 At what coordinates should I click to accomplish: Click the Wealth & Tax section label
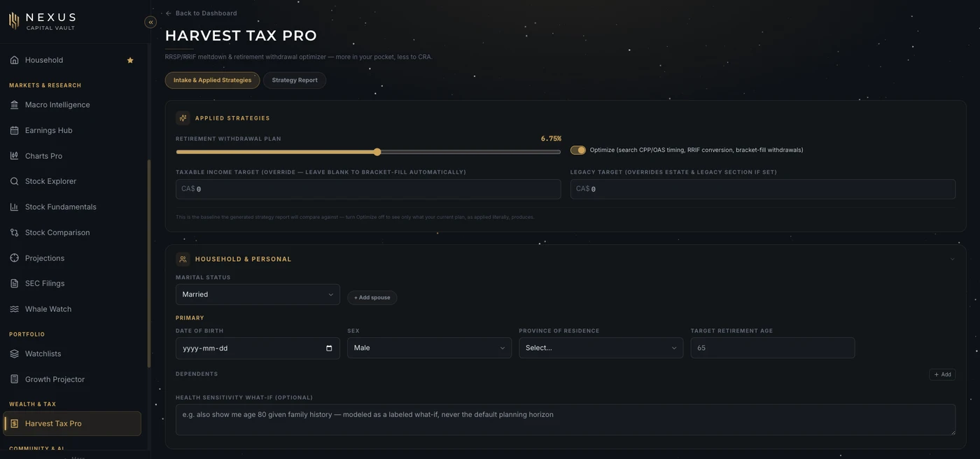point(32,404)
